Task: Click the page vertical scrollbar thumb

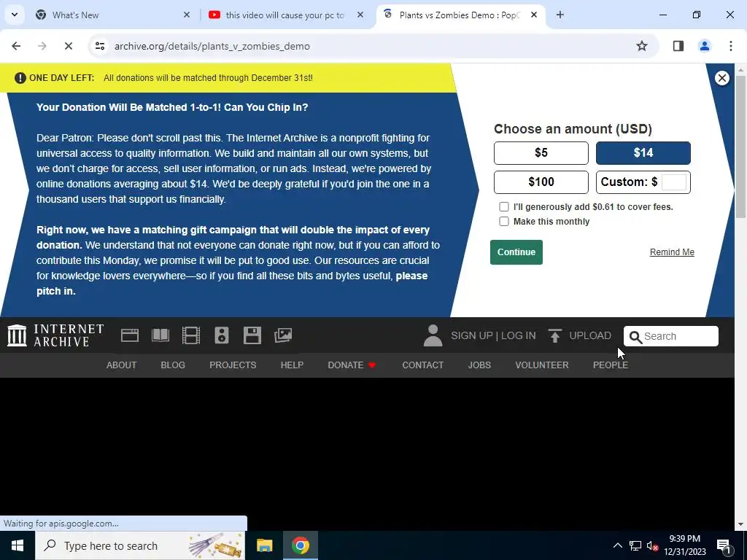Action: pyautogui.click(x=740, y=146)
